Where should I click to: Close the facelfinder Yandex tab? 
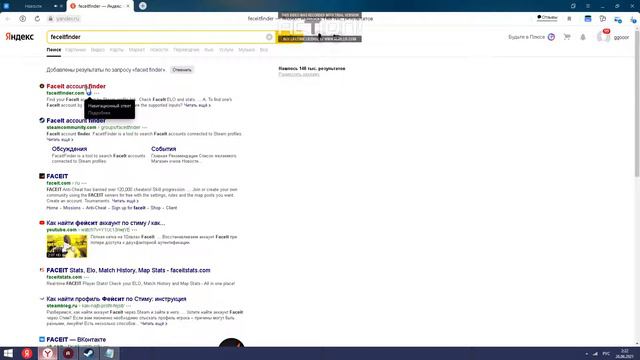[128, 6]
